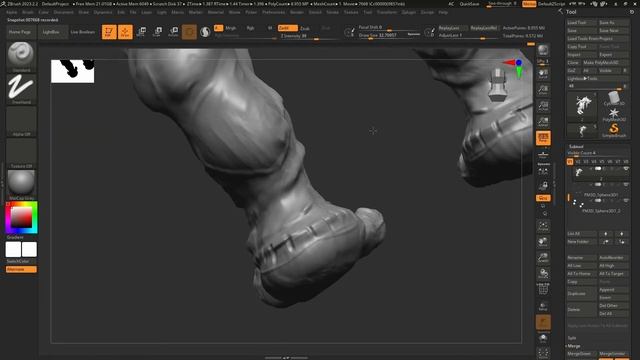The image size is (640, 360).
Task: Toggle the orange Solo mode icon
Action: click(x=543, y=322)
